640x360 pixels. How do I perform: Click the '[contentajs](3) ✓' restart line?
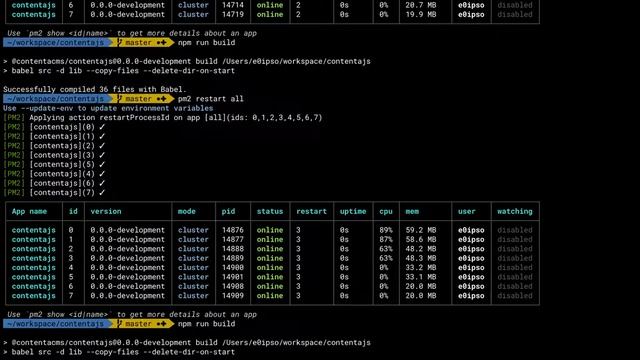pyautogui.click(x=54, y=155)
